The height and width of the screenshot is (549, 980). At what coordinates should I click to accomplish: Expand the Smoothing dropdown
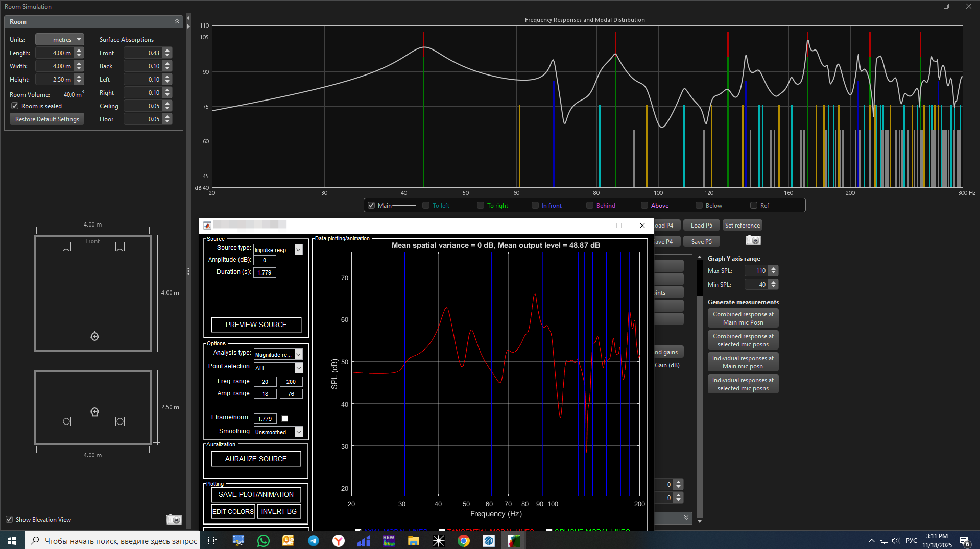coord(299,432)
